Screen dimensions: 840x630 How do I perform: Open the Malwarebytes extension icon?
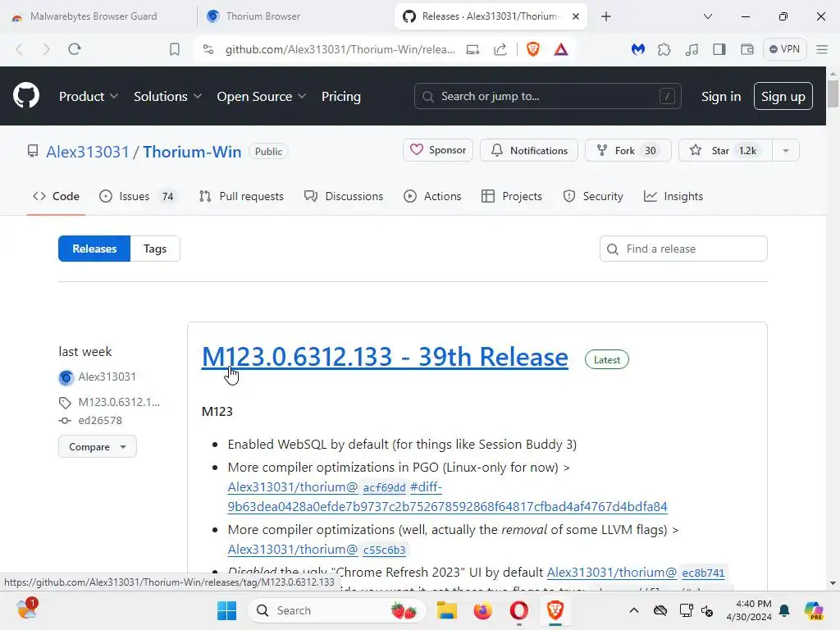coord(637,49)
